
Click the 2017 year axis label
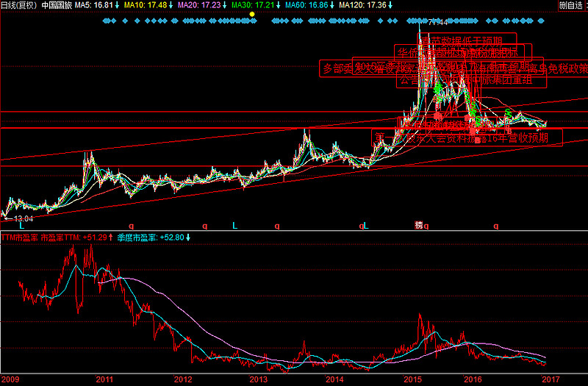pyautogui.click(x=551, y=379)
